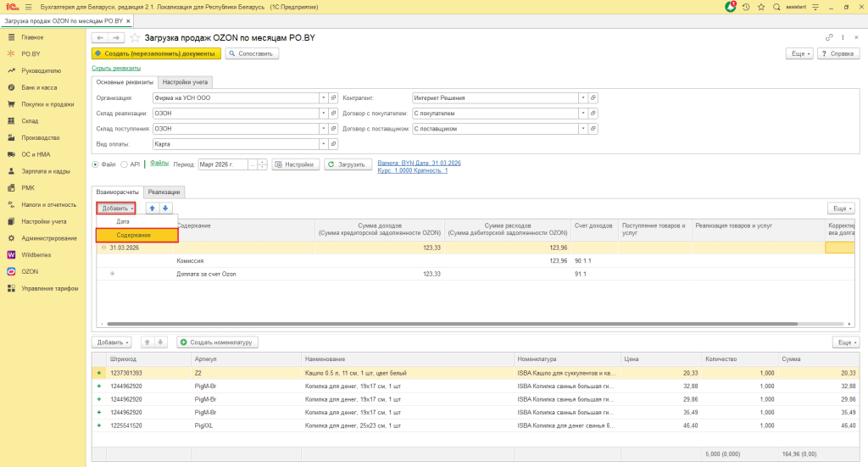
Task: Click Скрыть реквизиты link
Action: click(116, 68)
